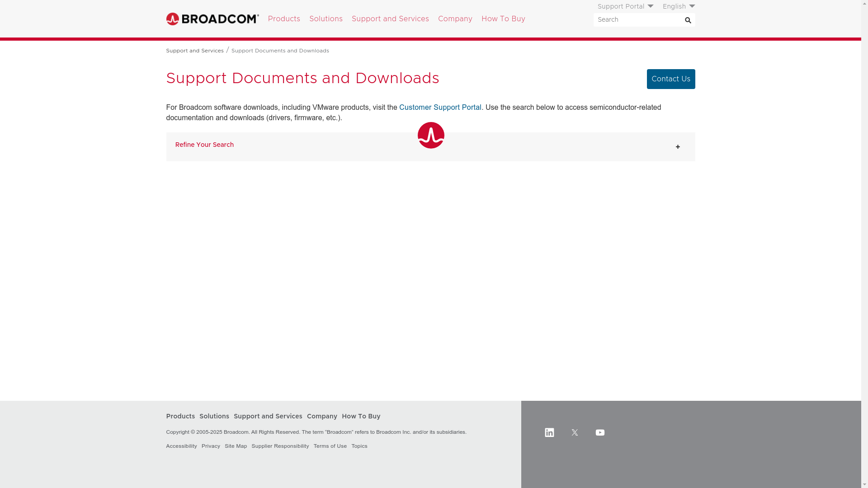This screenshot has height=488, width=868.
Task: Open Solutions link in footer
Action: click(x=214, y=417)
